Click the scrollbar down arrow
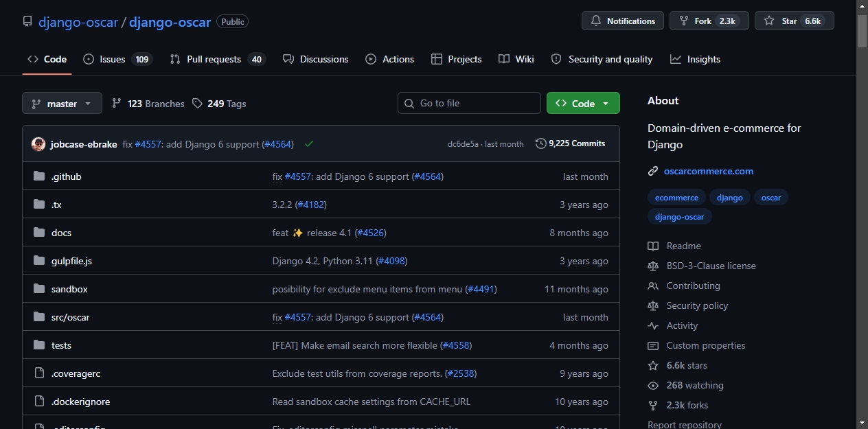This screenshot has height=429, width=868. (862, 423)
